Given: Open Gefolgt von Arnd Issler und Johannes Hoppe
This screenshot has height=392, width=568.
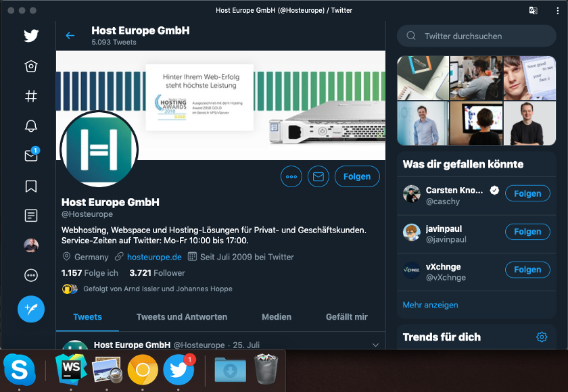Looking at the screenshot, I should 158,289.
